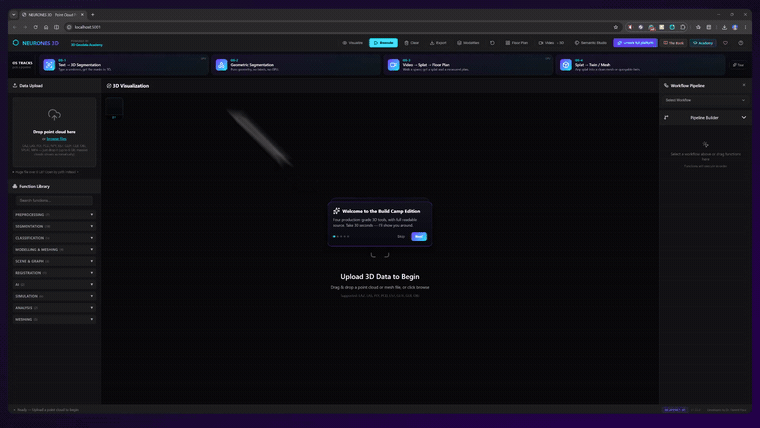
Task: Click the Text → 3D Segmentation scan icon
Action: click(49, 64)
